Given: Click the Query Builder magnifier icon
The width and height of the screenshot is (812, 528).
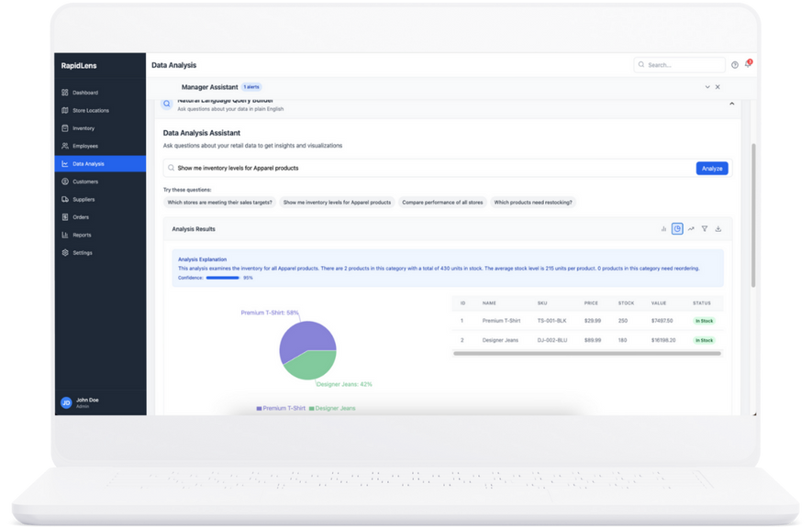Looking at the screenshot, I should pyautogui.click(x=167, y=104).
